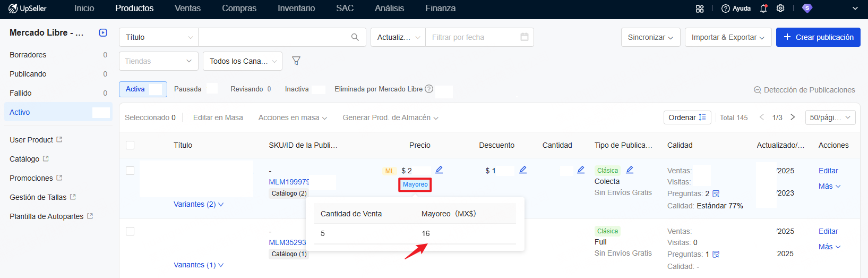Expand Variantes (2)
Screen dimensions: 868x278
tap(199, 204)
